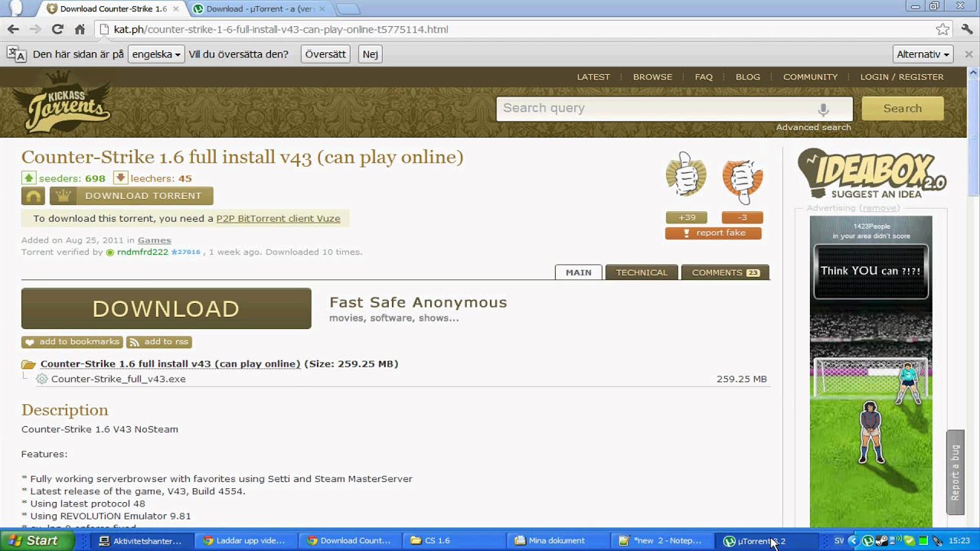Open the LATEST menu item
This screenshot has height=551, width=980.
tap(593, 77)
